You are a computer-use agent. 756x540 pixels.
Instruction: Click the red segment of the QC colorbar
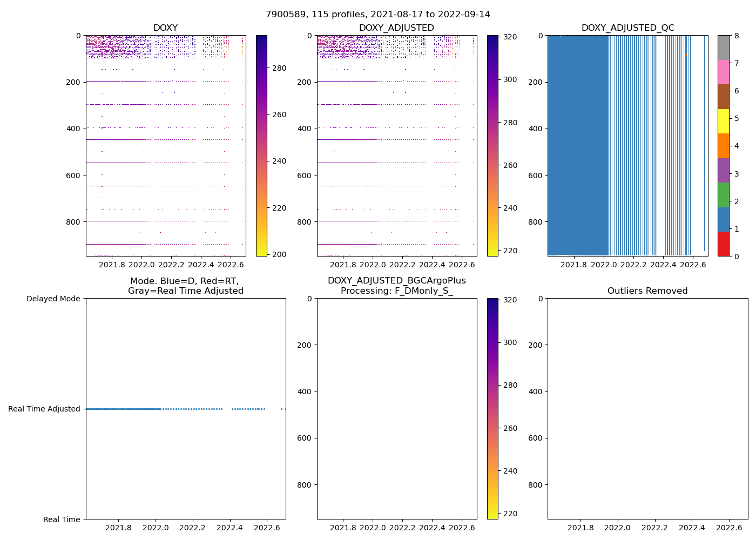click(x=723, y=244)
